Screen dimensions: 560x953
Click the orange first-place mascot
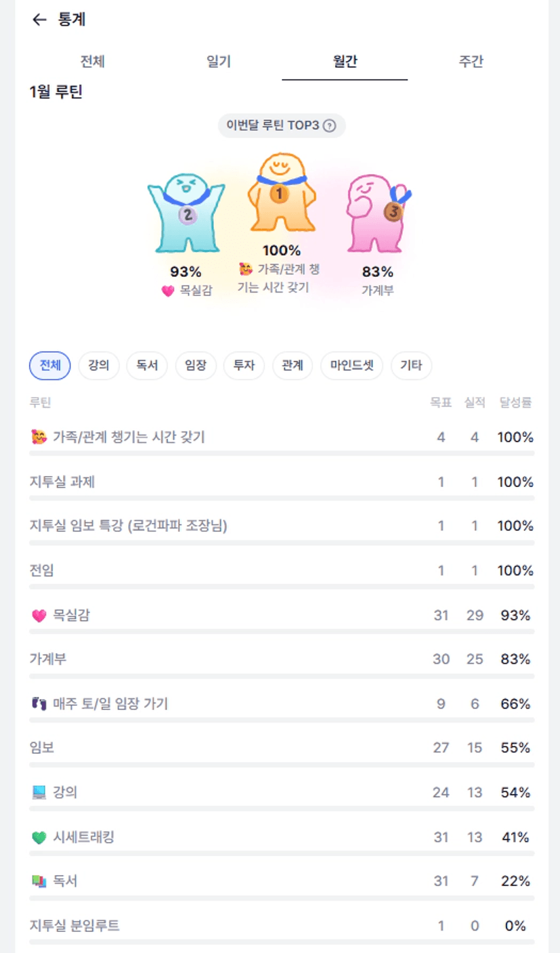[280, 193]
